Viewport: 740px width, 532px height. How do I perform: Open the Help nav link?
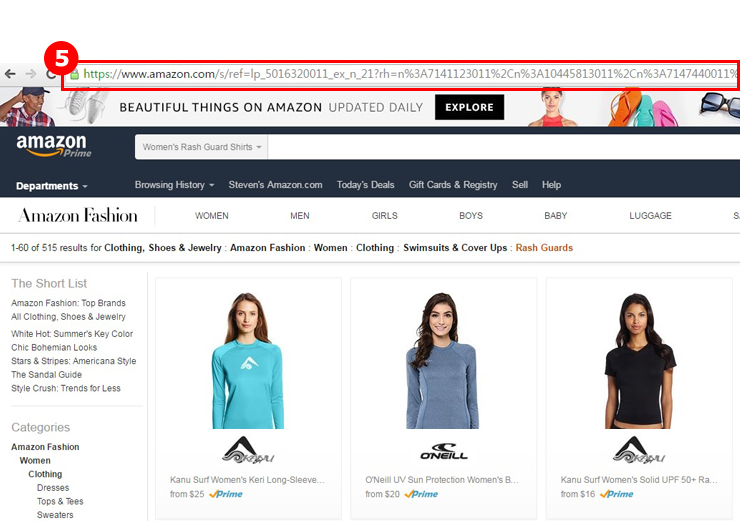tap(551, 185)
